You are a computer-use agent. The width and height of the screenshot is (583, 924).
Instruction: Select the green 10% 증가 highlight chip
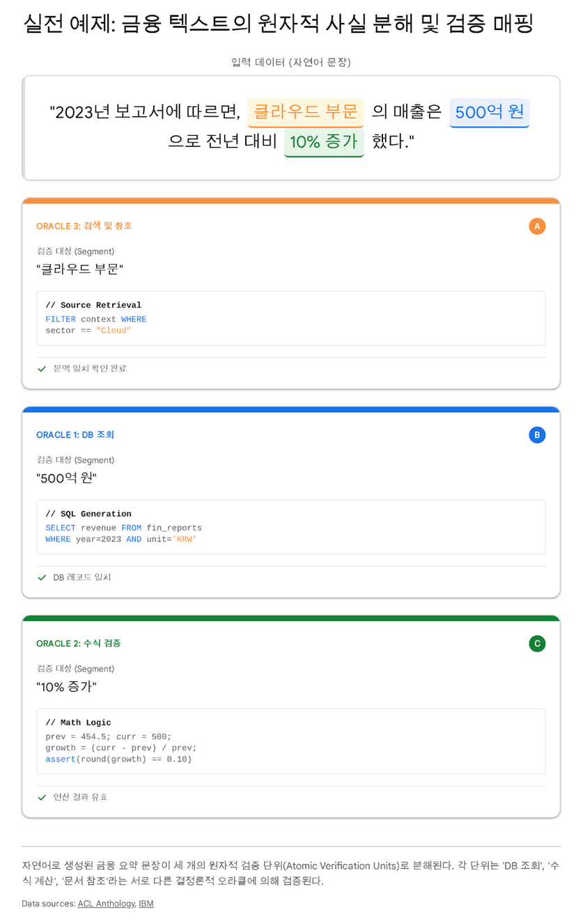323,141
